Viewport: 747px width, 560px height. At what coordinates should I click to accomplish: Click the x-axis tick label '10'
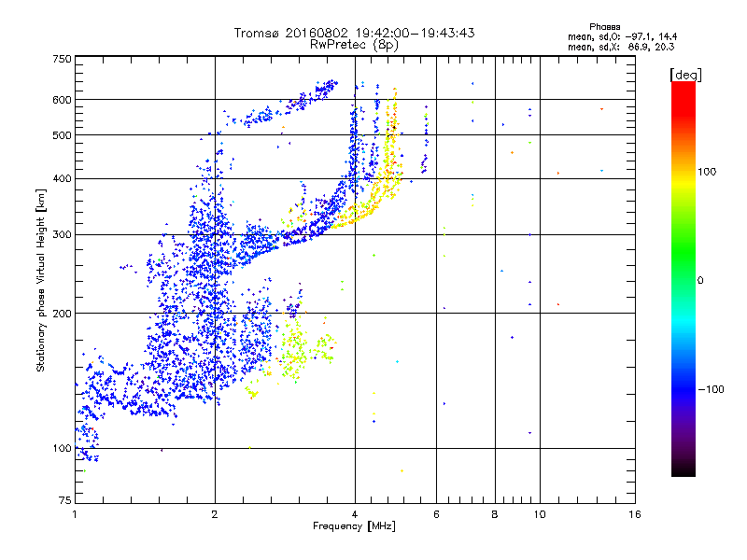click(x=540, y=514)
